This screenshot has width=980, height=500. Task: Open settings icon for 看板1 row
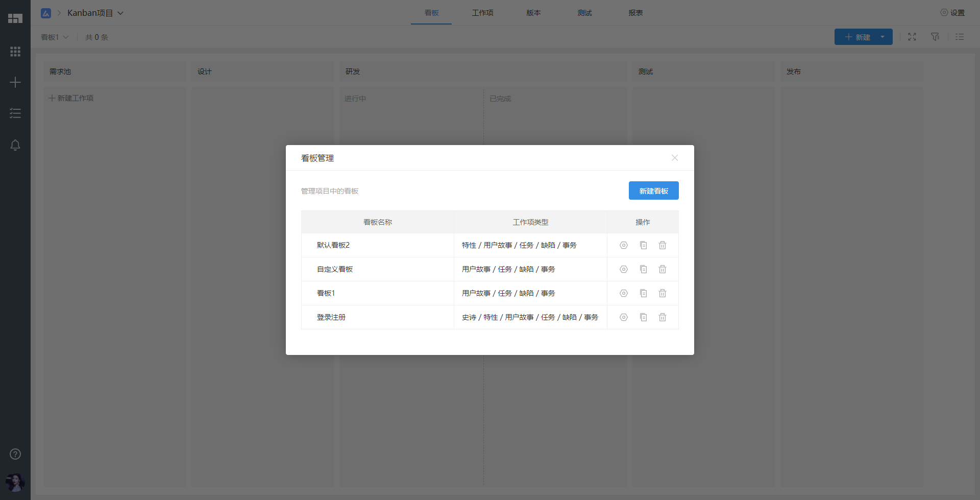pyautogui.click(x=624, y=293)
